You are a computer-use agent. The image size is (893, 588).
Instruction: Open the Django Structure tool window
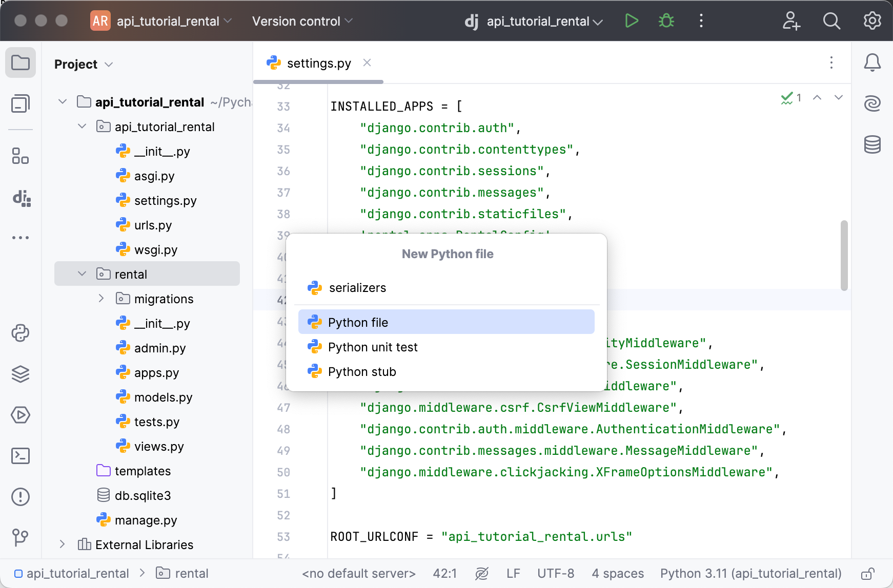pos(21,199)
